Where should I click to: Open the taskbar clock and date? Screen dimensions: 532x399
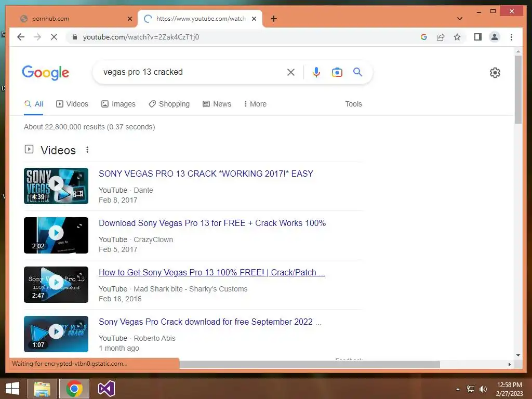pyautogui.click(x=509, y=389)
